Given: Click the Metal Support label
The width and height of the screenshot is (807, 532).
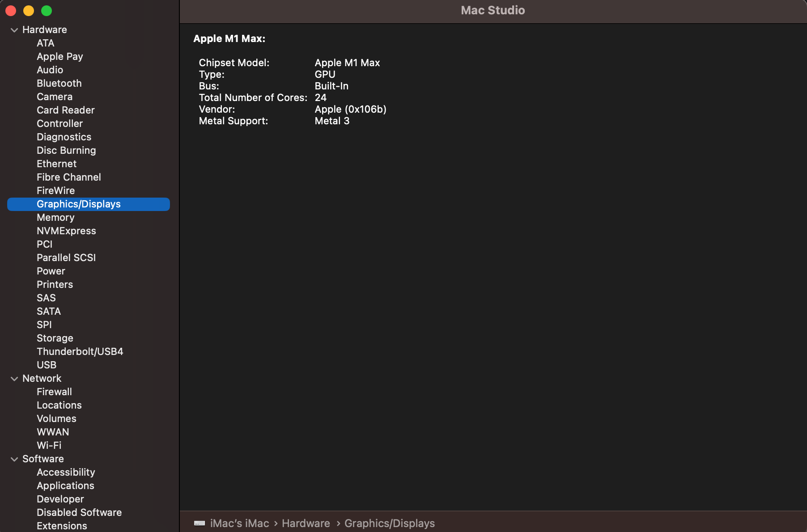Looking at the screenshot, I should 234,121.
